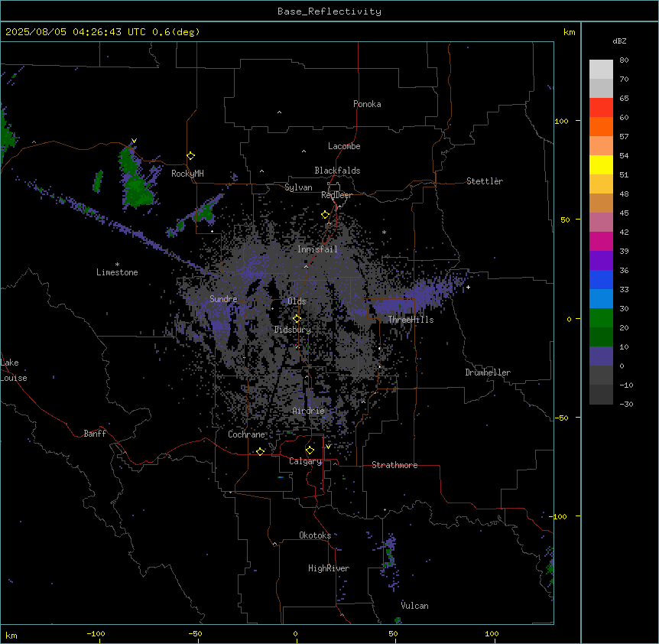Click the Innisfail city label
Image resolution: width=659 pixels, height=644 pixels.
pos(317,249)
